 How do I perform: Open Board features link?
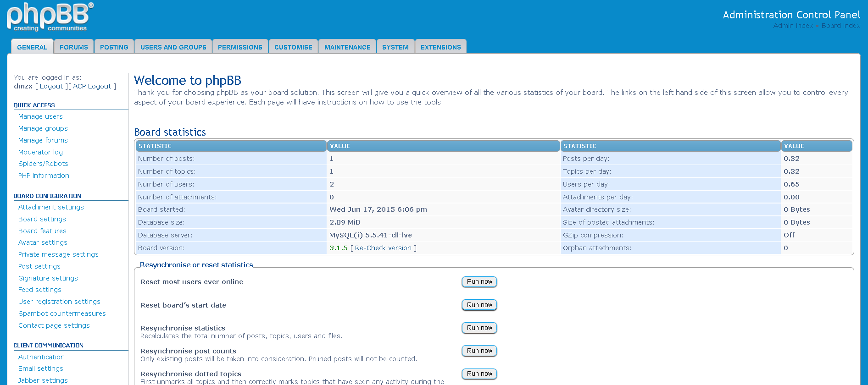pyautogui.click(x=42, y=231)
